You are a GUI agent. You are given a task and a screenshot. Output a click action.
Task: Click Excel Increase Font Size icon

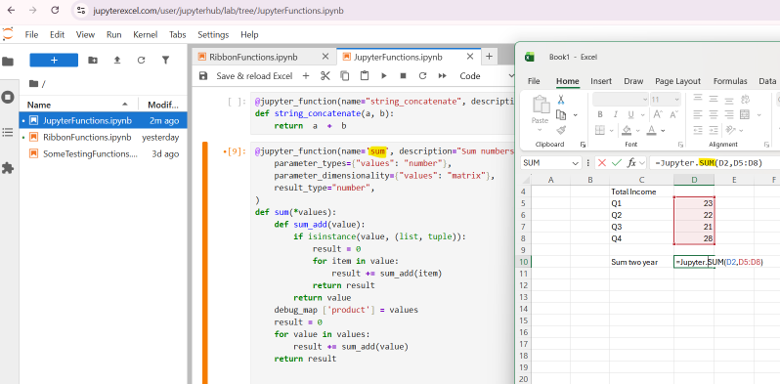[658, 115]
